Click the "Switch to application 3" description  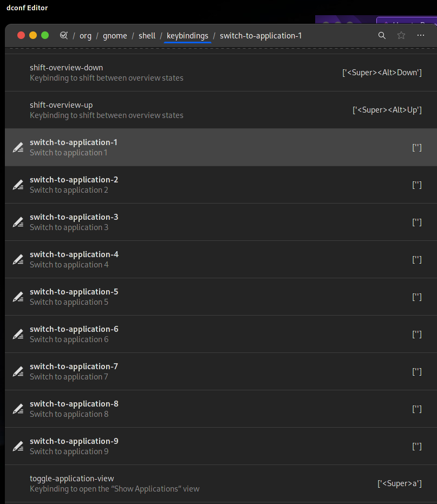(69, 227)
